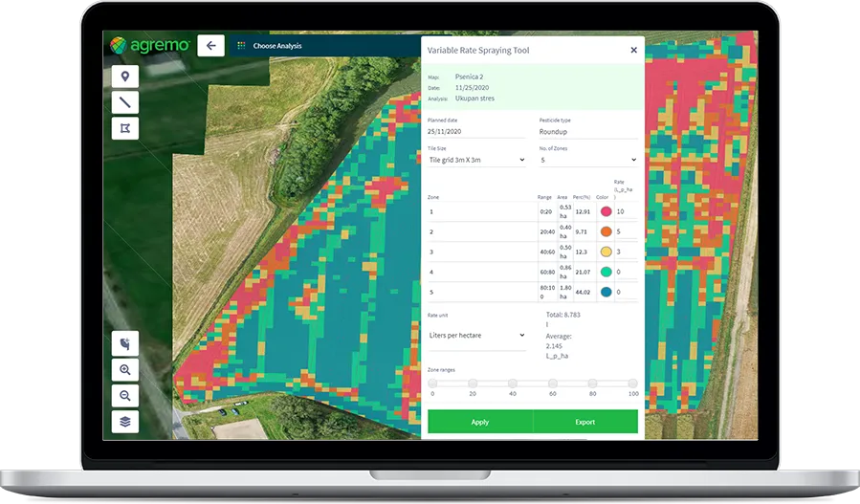Go back with the left arrow button
Viewport: 860px width, 504px height.
(x=211, y=46)
